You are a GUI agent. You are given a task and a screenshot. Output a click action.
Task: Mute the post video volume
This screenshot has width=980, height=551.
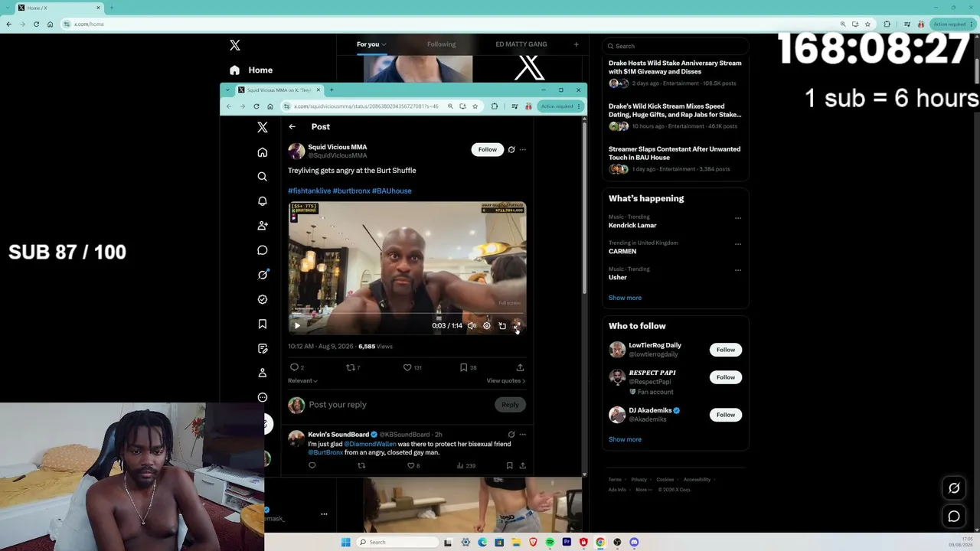[472, 325]
